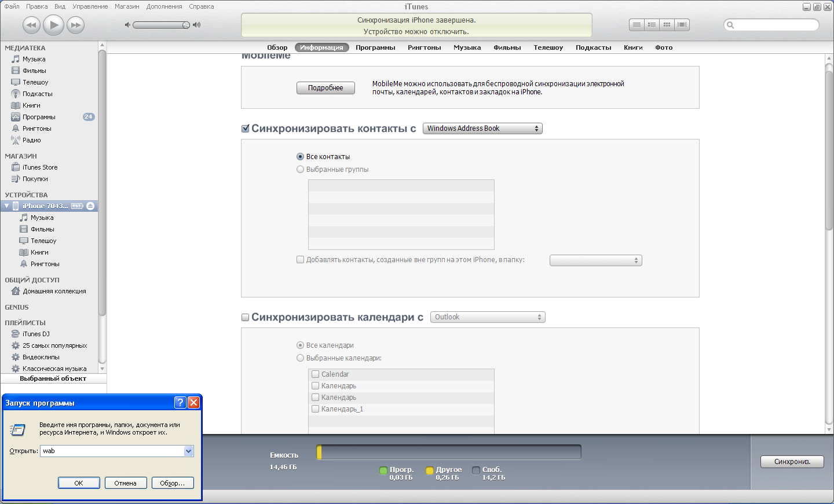Open 25 самых популярных smart playlist
Screen dimensions: 834x504
(54, 345)
